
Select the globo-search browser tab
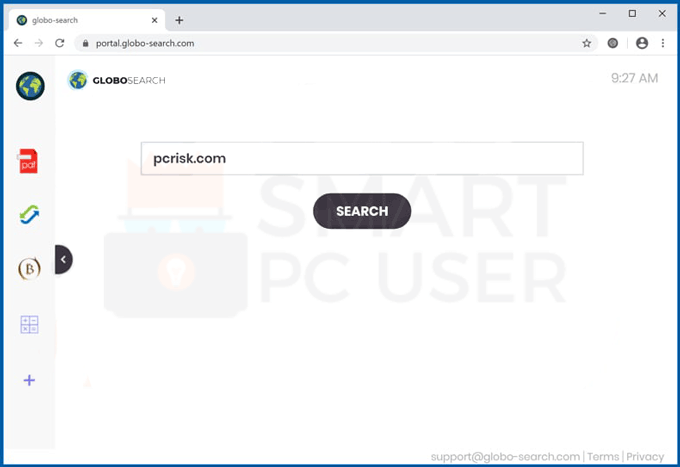coord(87,20)
